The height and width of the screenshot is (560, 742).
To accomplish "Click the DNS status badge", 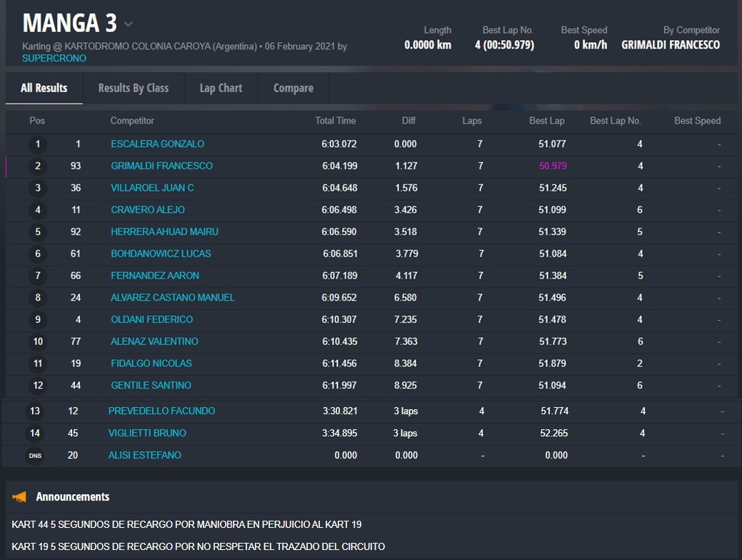I will [35, 456].
